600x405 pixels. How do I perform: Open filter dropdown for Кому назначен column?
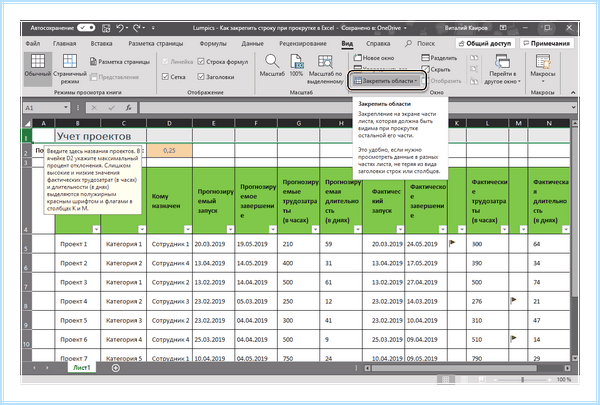tap(188, 229)
